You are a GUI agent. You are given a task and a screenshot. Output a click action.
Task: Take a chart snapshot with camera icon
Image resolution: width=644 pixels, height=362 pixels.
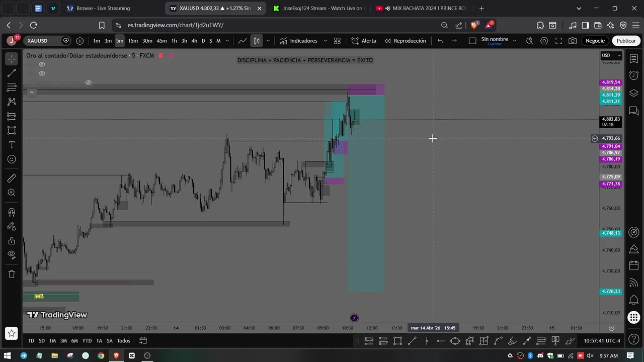click(573, 41)
